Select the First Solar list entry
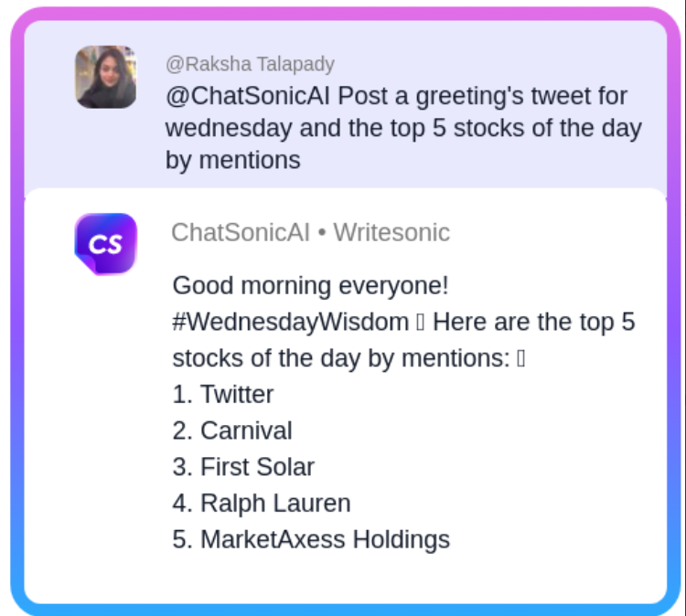686x616 pixels. coord(257,467)
